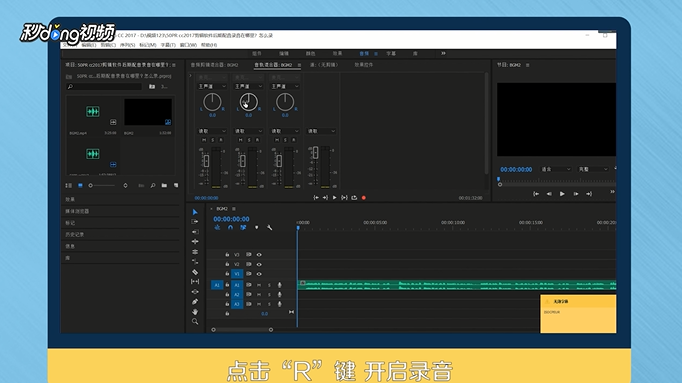Switch project panel to icon view
Viewport: 682px width, 383px height.
(80, 186)
